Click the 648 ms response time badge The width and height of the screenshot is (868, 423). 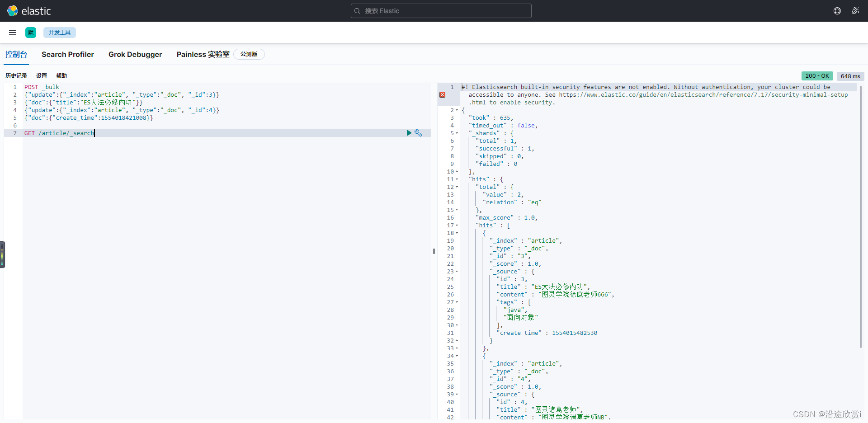pyautogui.click(x=850, y=76)
